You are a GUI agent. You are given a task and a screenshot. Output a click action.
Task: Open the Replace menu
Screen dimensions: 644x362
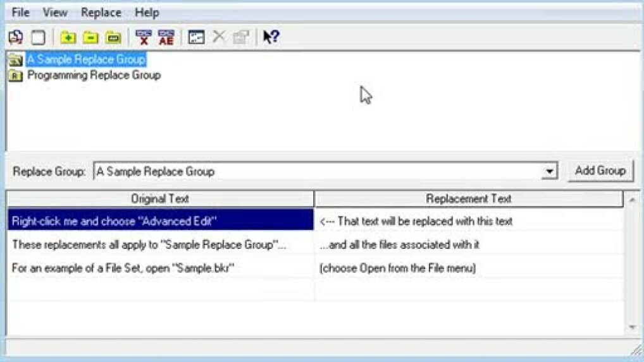point(101,13)
